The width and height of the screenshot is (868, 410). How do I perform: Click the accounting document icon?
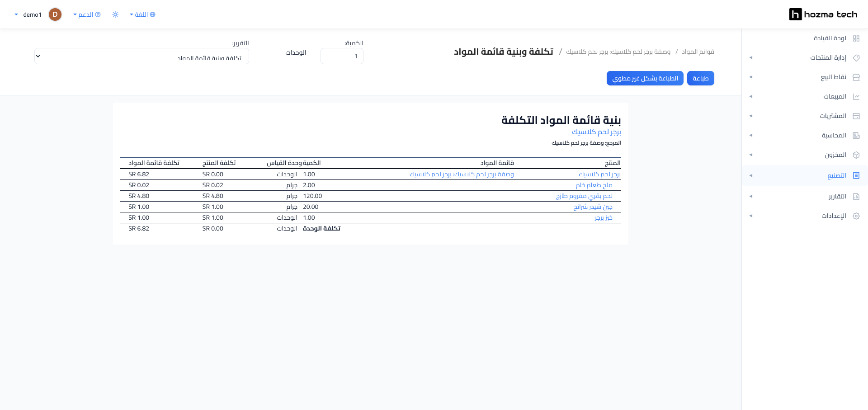[856, 136]
